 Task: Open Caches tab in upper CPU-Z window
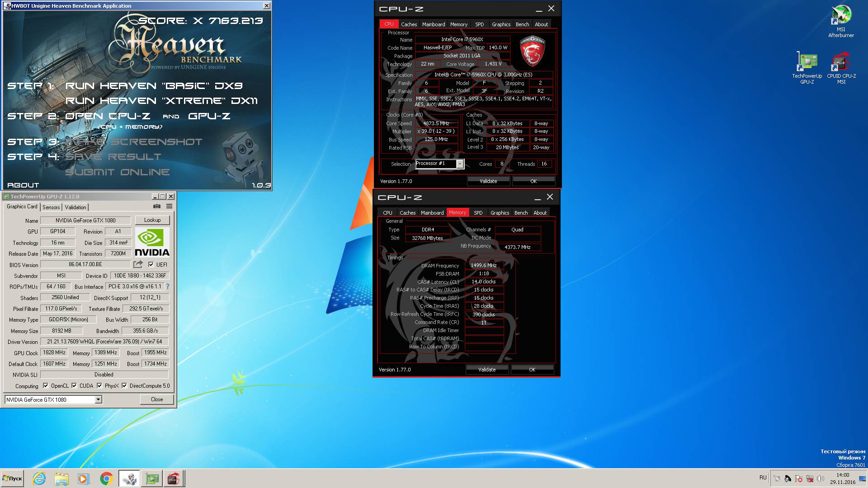point(409,24)
